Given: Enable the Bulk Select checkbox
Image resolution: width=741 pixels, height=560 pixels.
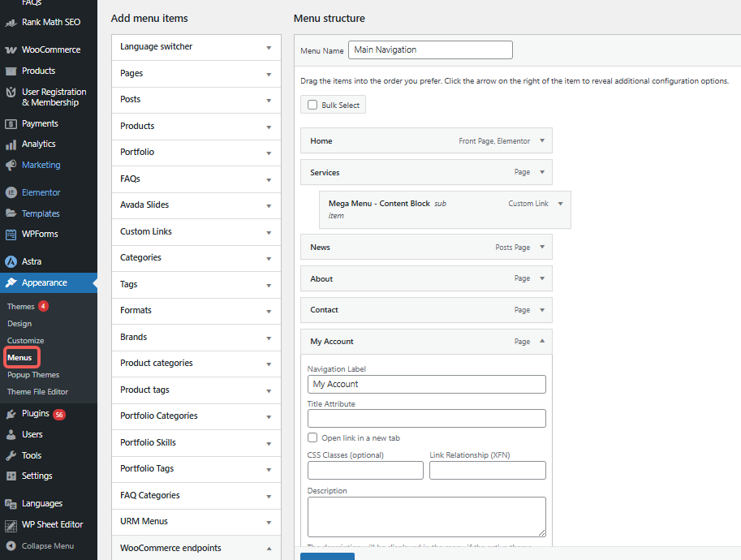Looking at the screenshot, I should tap(312, 105).
